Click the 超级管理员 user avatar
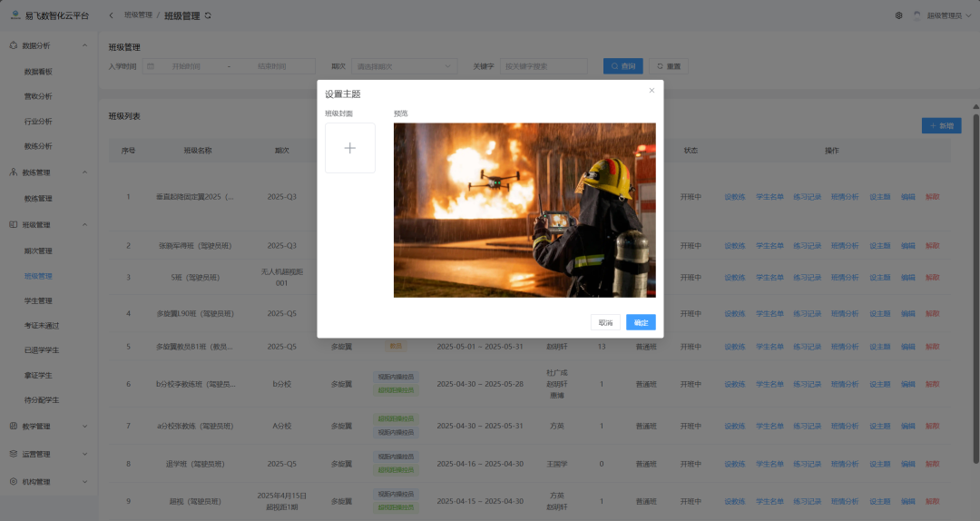Screen dimensions: 980x521 (916, 15)
